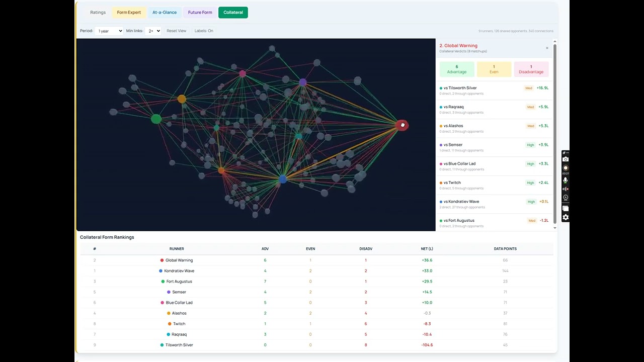644x362 pixels.
Task: Click the verdicts panel vertical scrollbar
Action: [x=555, y=133]
